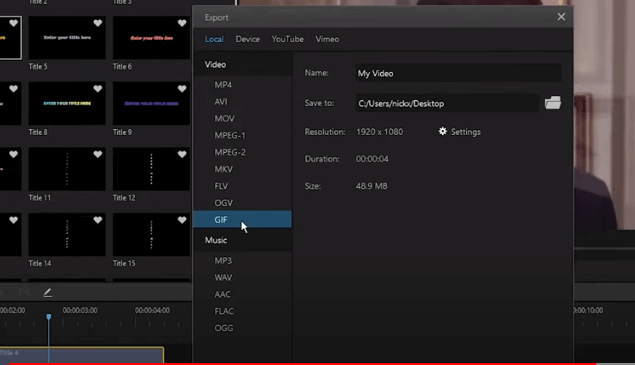Click the Save to path field
Image resolution: width=635 pixels, height=365 pixels.
click(447, 103)
